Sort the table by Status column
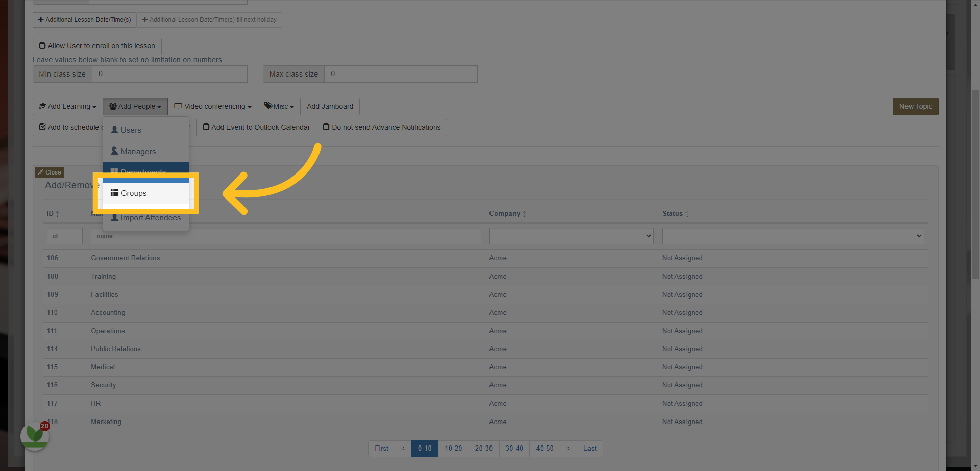The width and height of the screenshot is (980, 471). (x=675, y=214)
